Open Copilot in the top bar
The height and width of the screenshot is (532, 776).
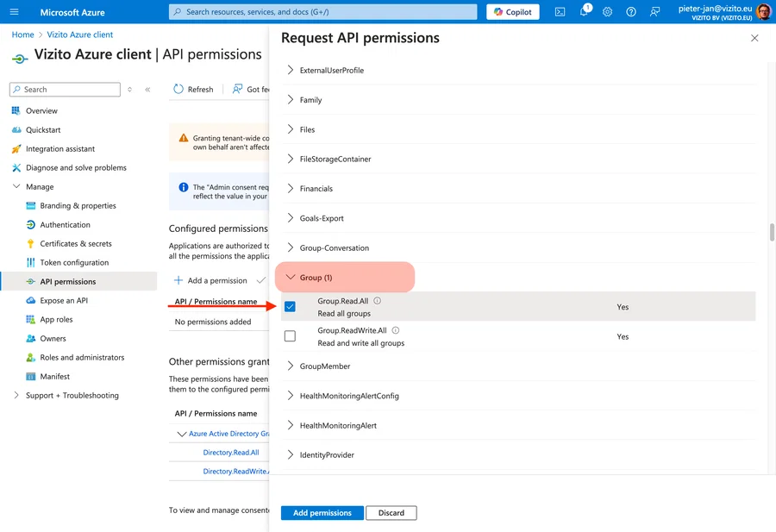click(512, 11)
